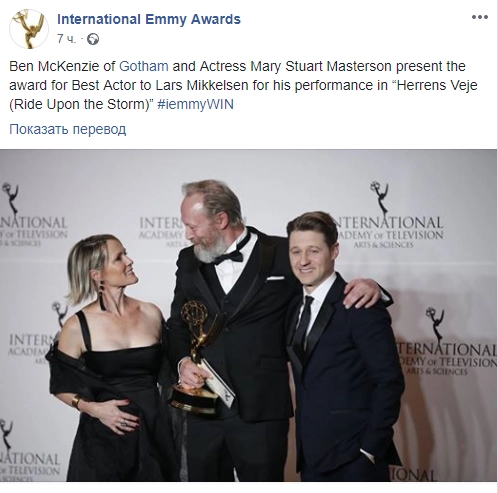This screenshot has height=493, width=498.
Task: Open the three-dot post options menu
Action: point(480,17)
